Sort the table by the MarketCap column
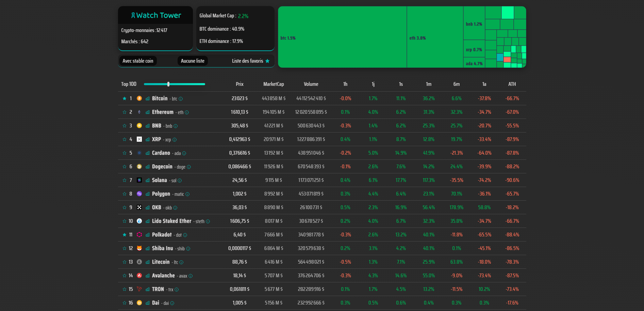The image size is (644, 311). point(273,84)
